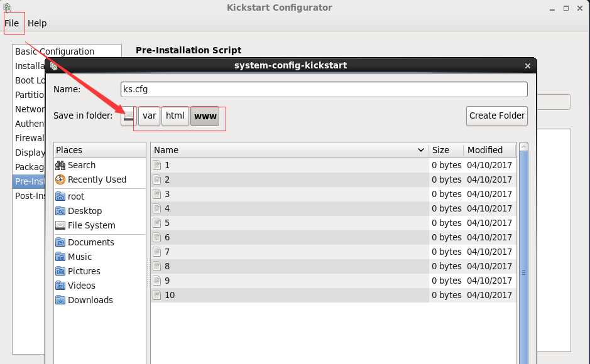This screenshot has width=590, height=364.
Task: Select file named 7
Action: (x=334, y=252)
